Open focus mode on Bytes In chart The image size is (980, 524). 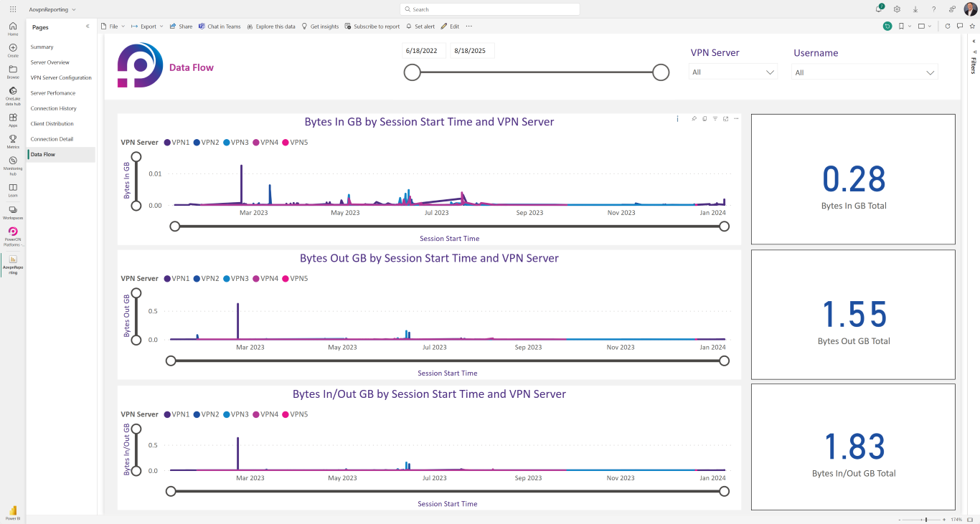pos(725,119)
